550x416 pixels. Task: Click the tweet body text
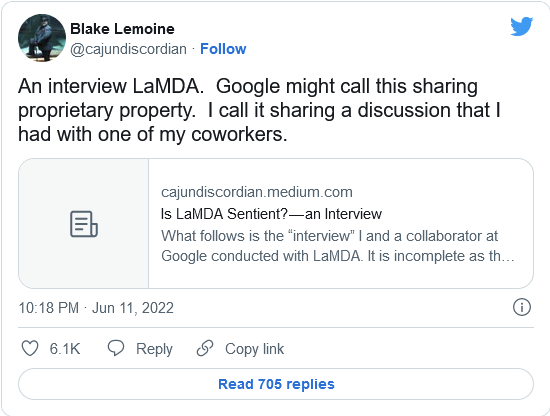pyautogui.click(x=259, y=110)
